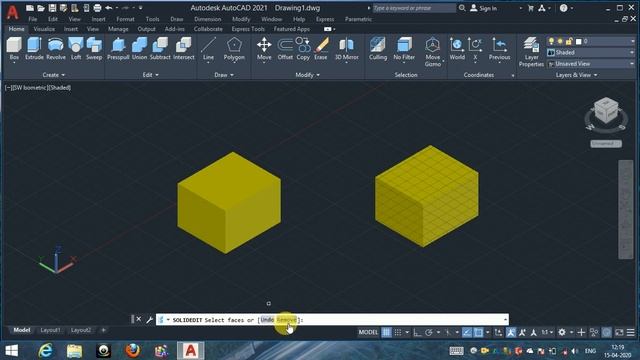Click the SW Isometric viewport label
Image resolution: width=640 pixels, height=360 pixels.
(30, 87)
